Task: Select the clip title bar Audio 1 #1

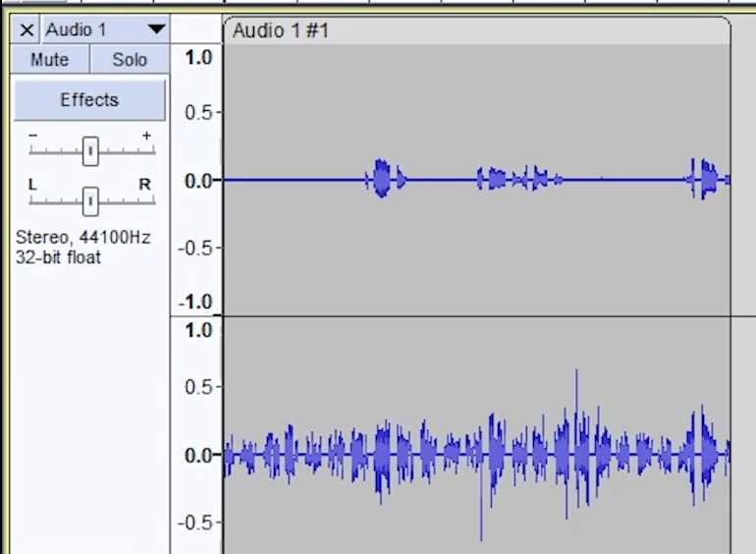Action: pos(476,30)
